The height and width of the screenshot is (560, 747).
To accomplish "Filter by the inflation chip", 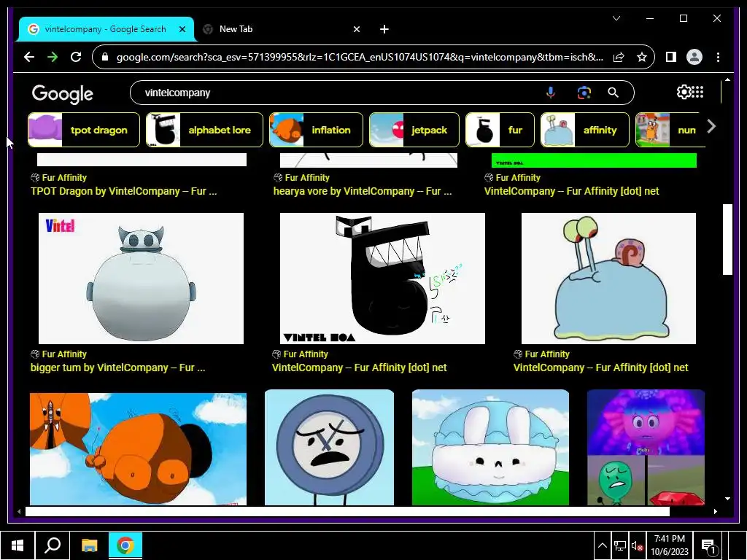I will coord(316,130).
